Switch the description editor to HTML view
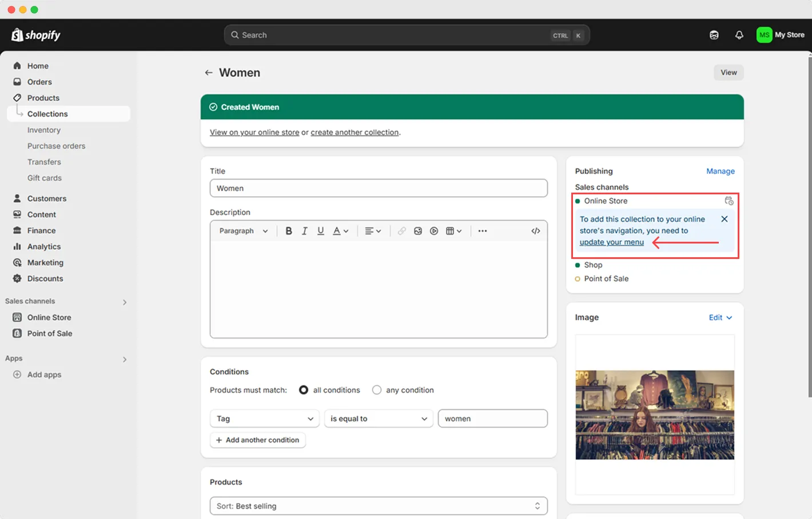 (535, 230)
